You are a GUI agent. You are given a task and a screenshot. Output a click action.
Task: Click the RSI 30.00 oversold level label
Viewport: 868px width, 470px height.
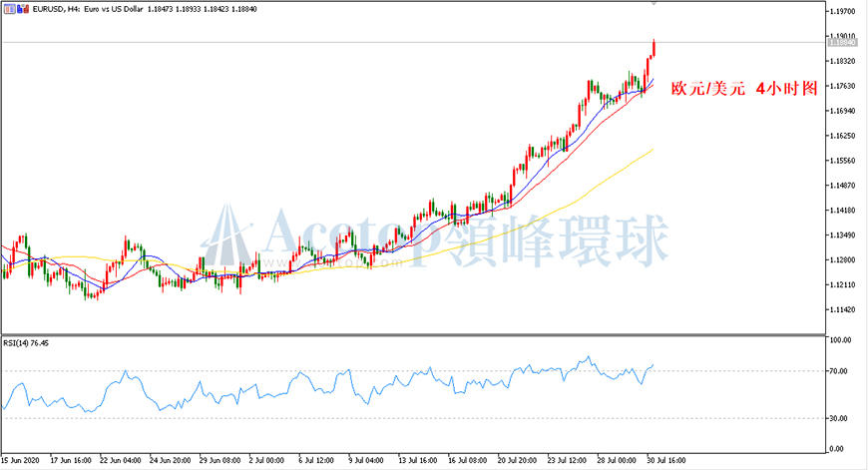[840, 418]
